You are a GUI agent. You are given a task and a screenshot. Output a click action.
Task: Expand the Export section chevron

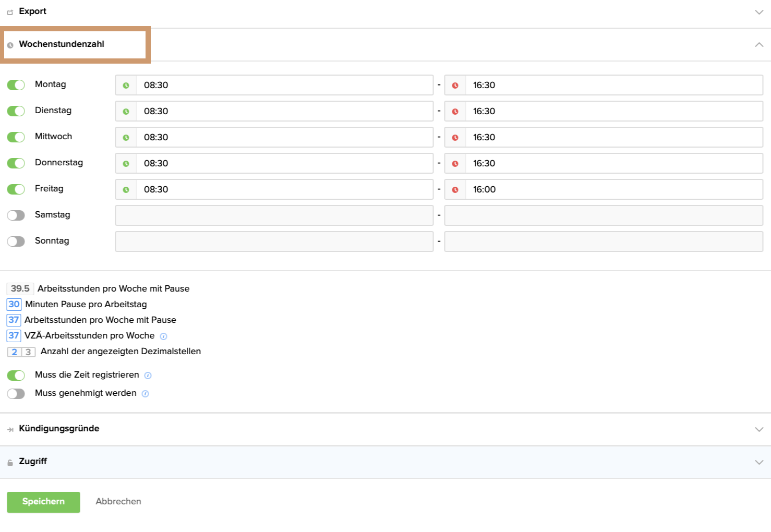pyautogui.click(x=758, y=12)
